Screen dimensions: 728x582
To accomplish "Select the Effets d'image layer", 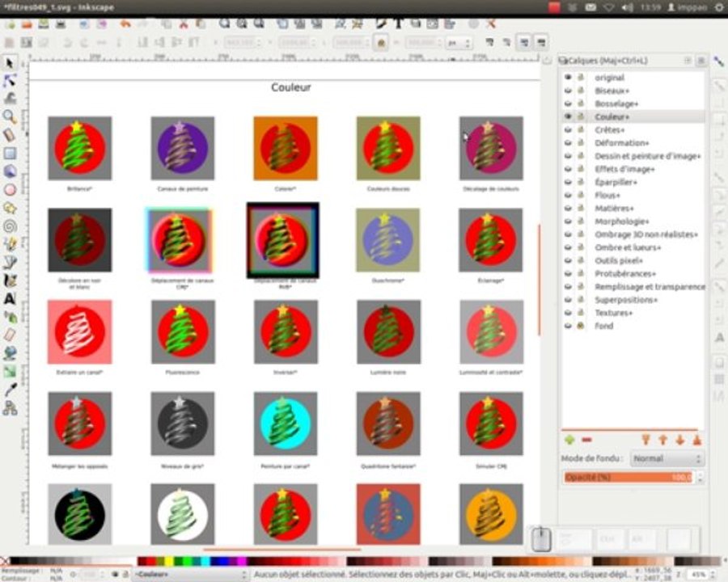I will pyautogui.click(x=624, y=169).
